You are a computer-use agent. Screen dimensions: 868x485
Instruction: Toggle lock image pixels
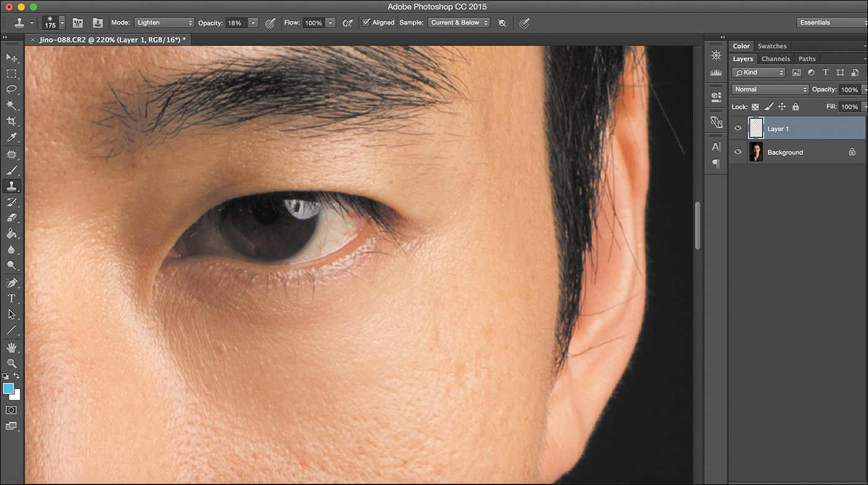pyautogui.click(x=769, y=107)
